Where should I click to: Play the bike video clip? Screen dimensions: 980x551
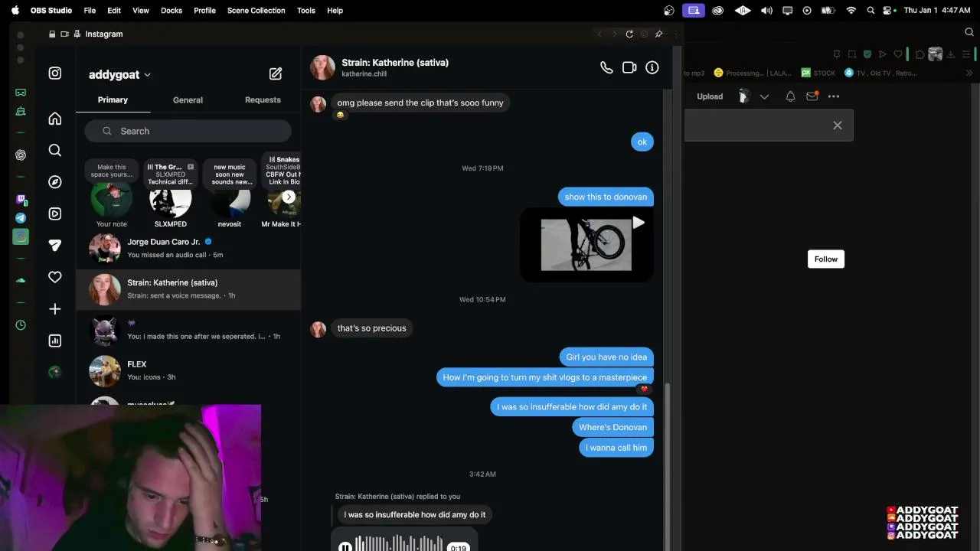click(586, 245)
